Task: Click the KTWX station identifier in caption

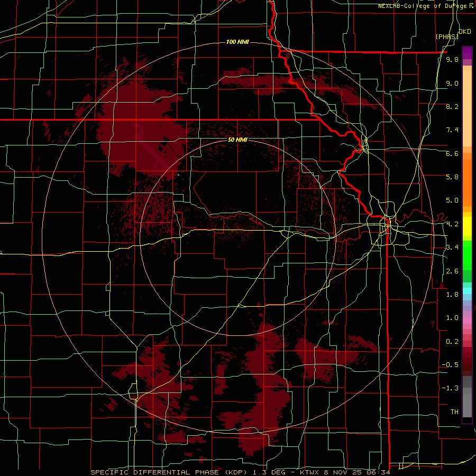Action: 309,472
